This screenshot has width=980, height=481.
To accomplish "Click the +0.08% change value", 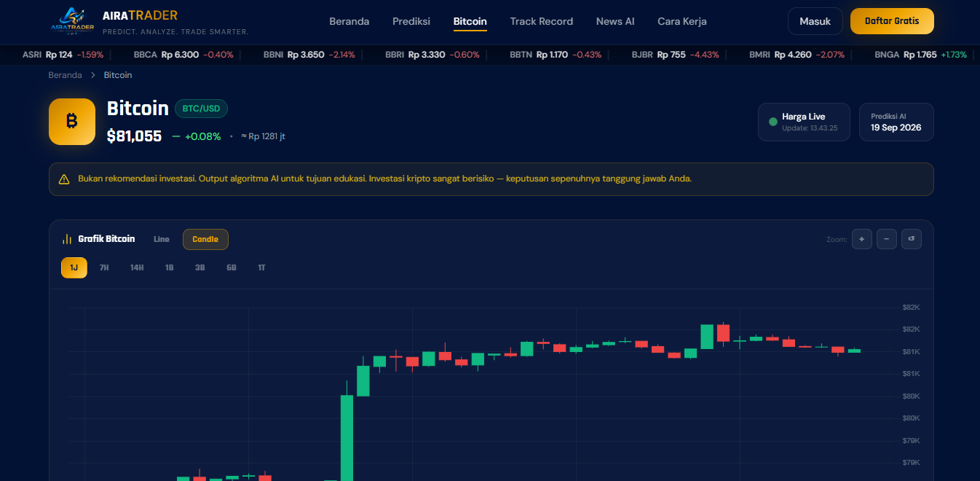I will 202,136.
